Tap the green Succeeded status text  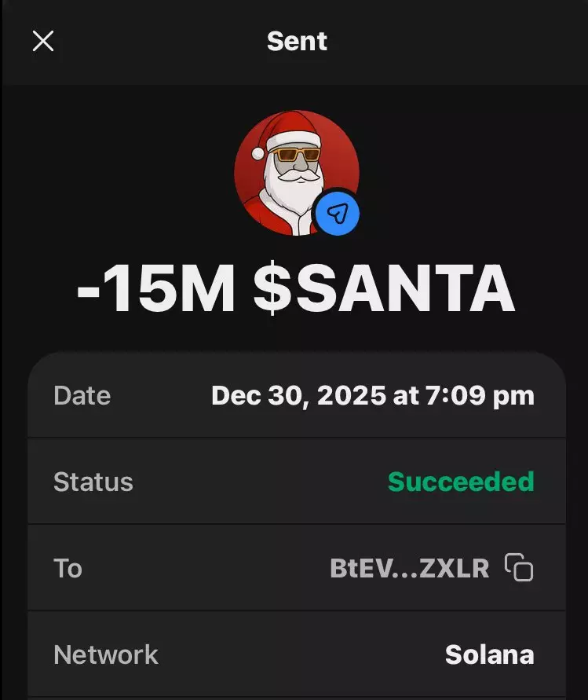click(x=460, y=482)
